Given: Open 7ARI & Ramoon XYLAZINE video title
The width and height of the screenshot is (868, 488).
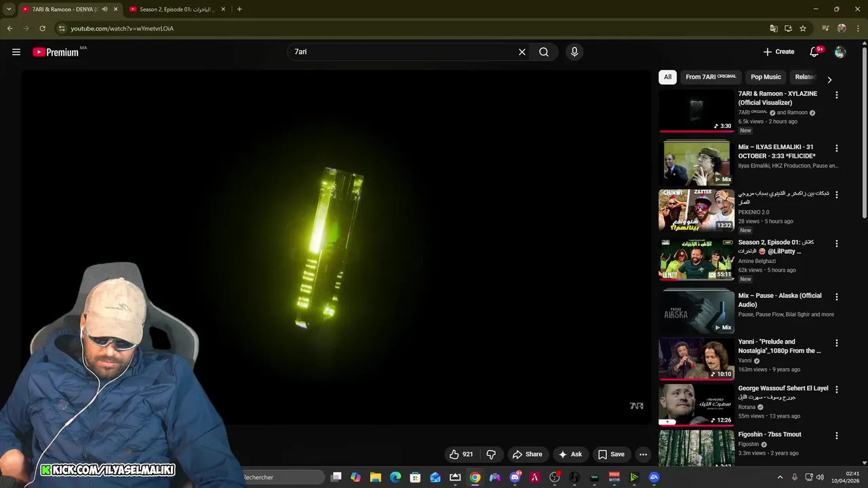Looking at the screenshot, I should pyautogui.click(x=778, y=98).
